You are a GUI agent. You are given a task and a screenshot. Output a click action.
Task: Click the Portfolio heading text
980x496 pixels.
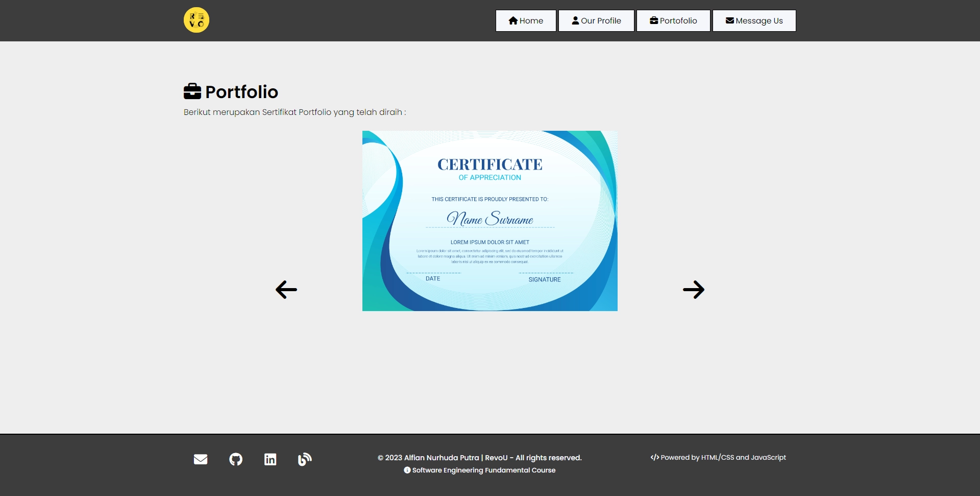(x=241, y=92)
